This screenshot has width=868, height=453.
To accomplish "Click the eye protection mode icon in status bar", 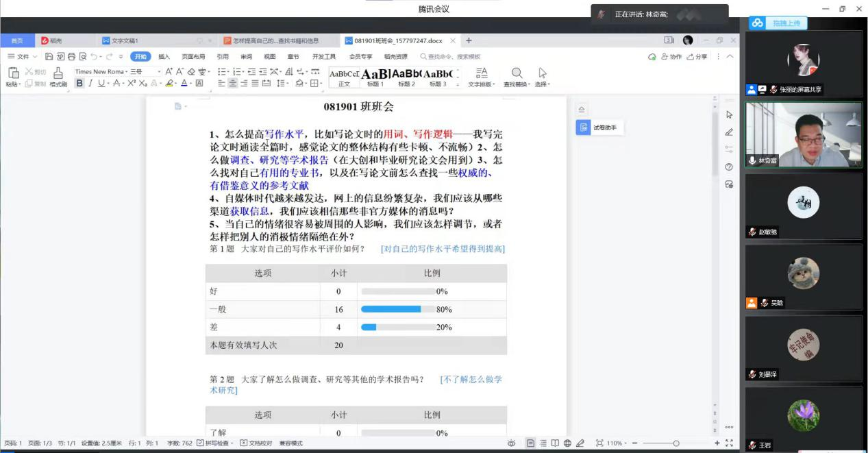I will pyautogui.click(x=511, y=443).
